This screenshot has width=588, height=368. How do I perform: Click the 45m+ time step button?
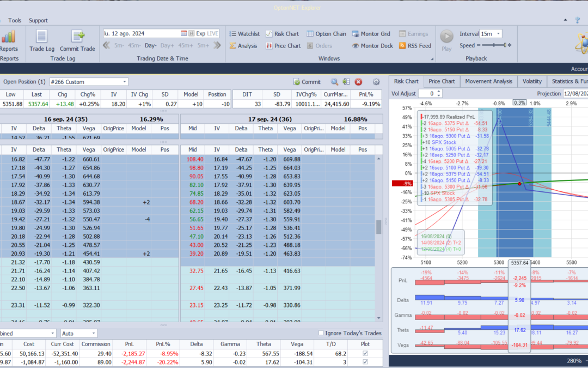[x=185, y=45]
